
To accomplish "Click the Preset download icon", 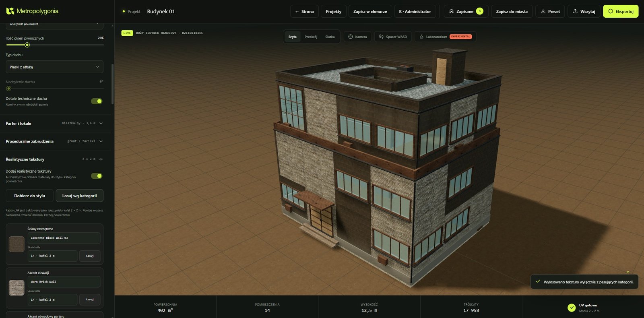I will [x=543, y=11].
